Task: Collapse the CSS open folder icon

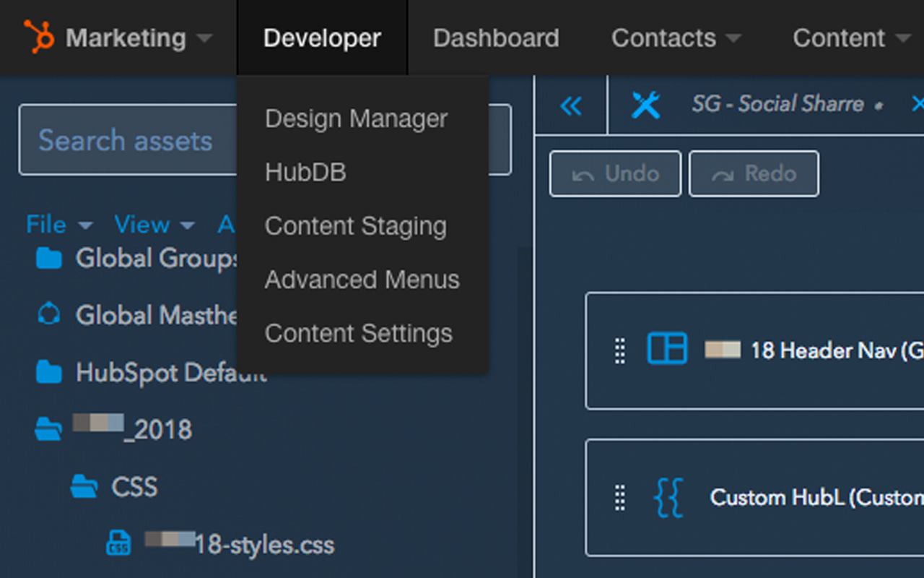Action: pos(84,488)
